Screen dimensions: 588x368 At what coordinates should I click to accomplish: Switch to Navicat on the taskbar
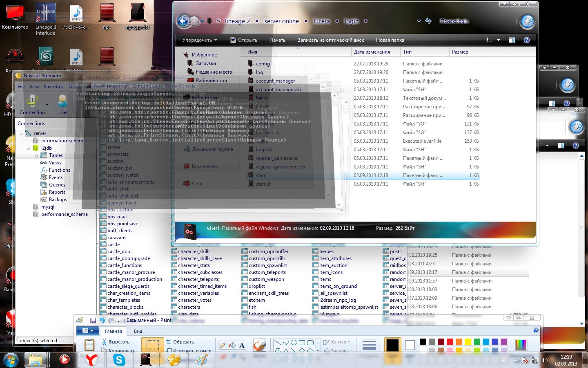click(174, 360)
